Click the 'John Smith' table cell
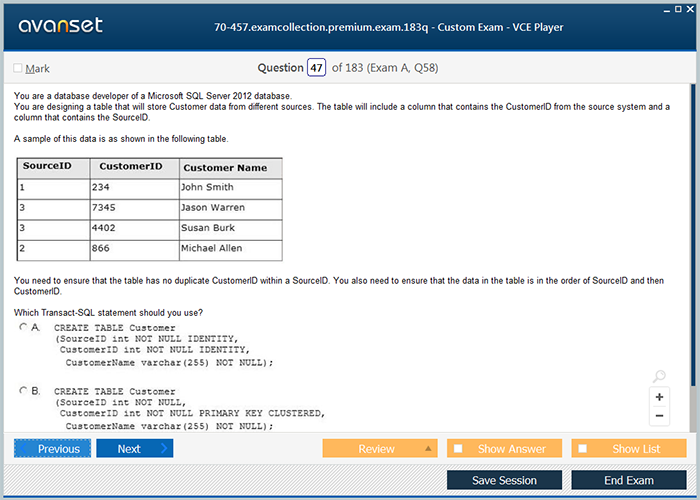Screen dimensions: 700x500 (230, 188)
